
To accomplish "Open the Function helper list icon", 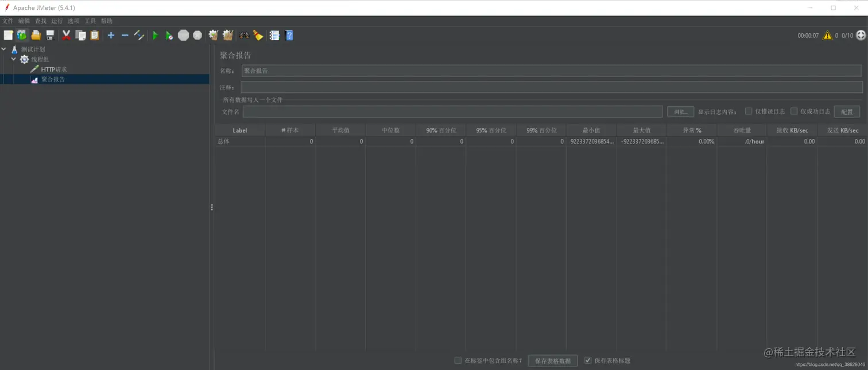I will tap(274, 36).
